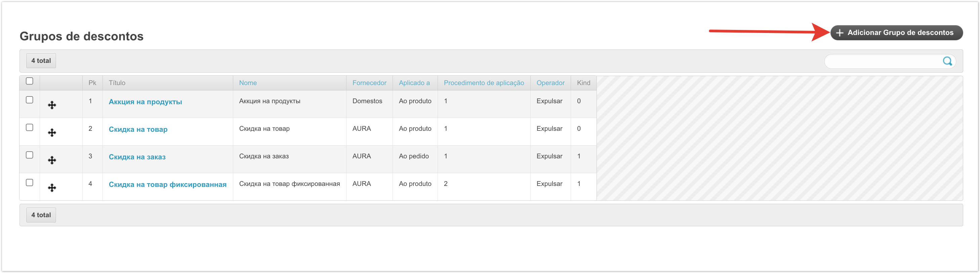Sort by Aplicado a column
Screen dimensions: 980x273
[x=414, y=83]
